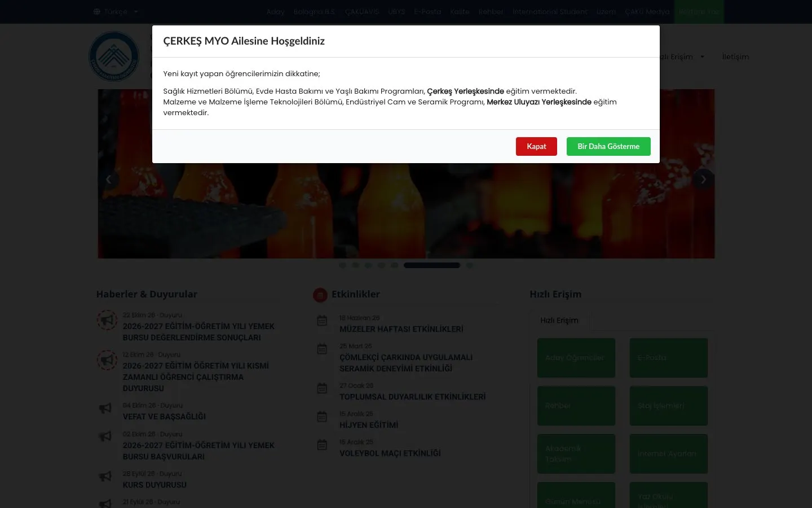
Task: Open the KURS DUYURUSU announcement title
Action: (x=155, y=485)
